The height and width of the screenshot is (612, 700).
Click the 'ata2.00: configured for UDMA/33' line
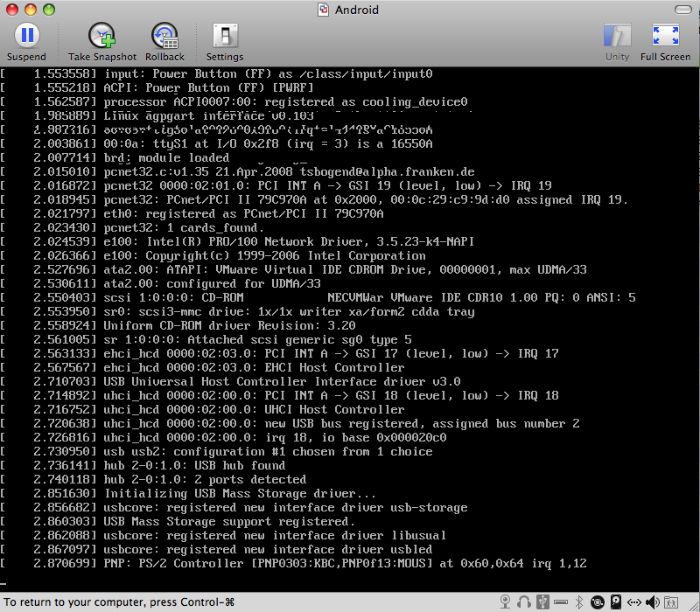(212, 283)
